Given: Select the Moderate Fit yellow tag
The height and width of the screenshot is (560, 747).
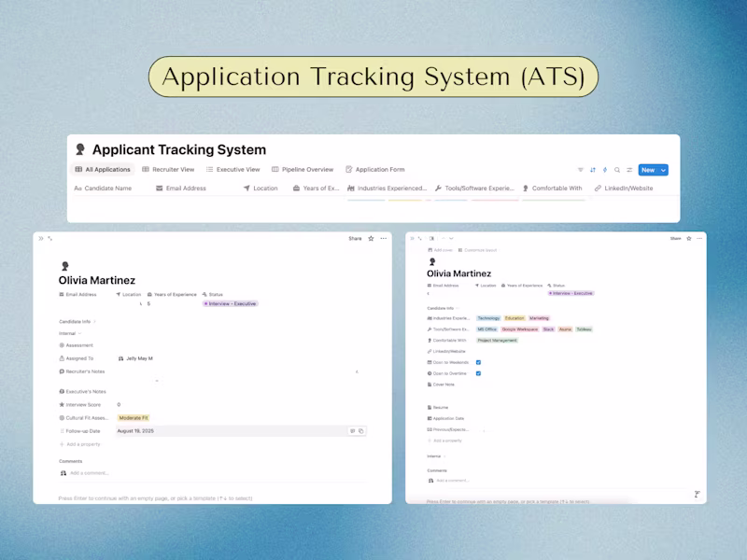Looking at the screenshot, I should click(134, 417).
